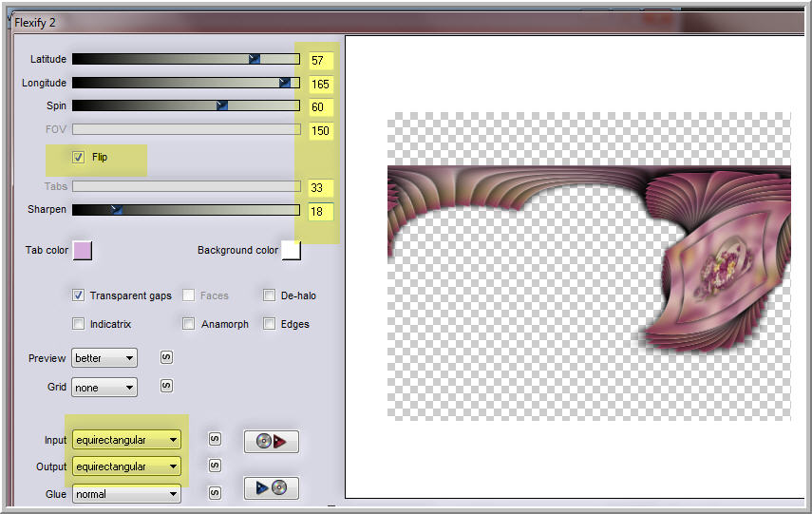Viewport: 812px width, 514px height.
Task: Click the disc-then-red-arrow button
Action: (x=272, y=442)
